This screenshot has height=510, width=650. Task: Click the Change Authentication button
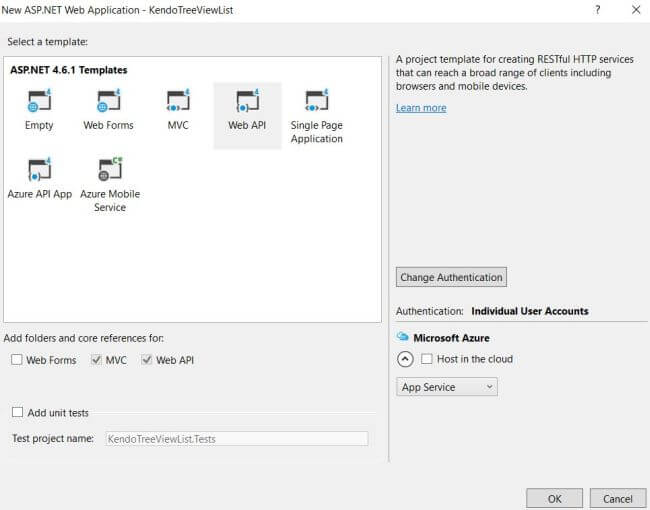pos(451,277)
